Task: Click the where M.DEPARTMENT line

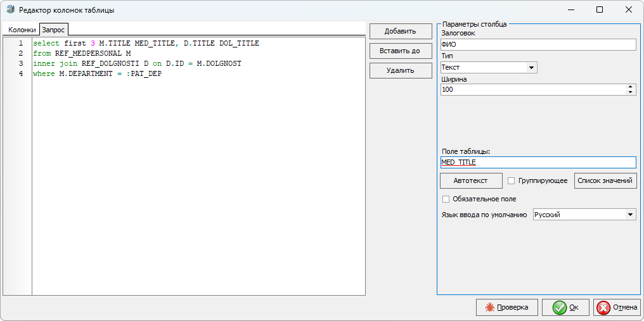Action: click(98, 74)
